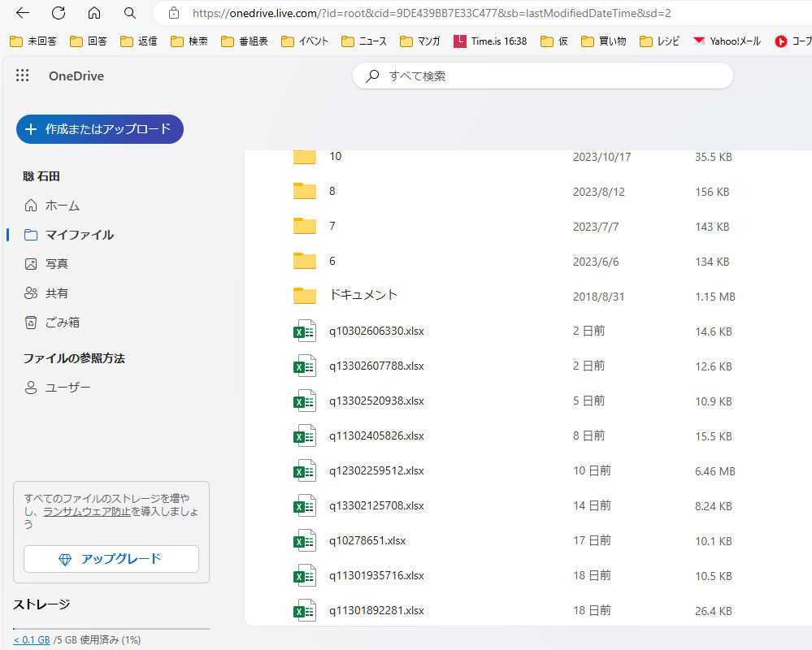Select the 2018/8/31 date cell
812x650 pixels.
[x=599, y=297]
